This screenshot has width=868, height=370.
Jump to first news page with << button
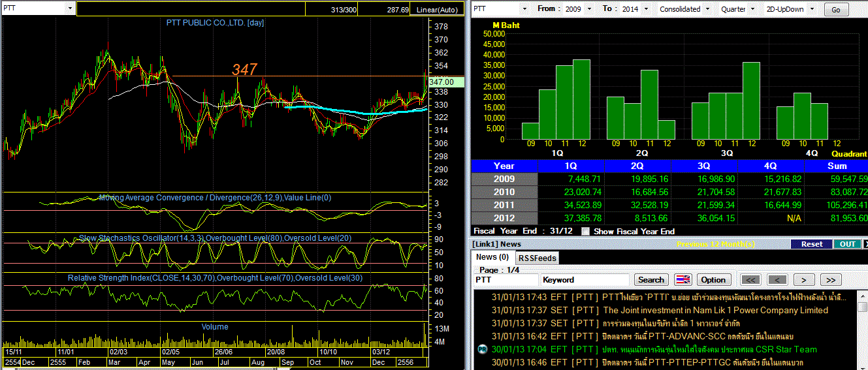(x=751, y=279)
